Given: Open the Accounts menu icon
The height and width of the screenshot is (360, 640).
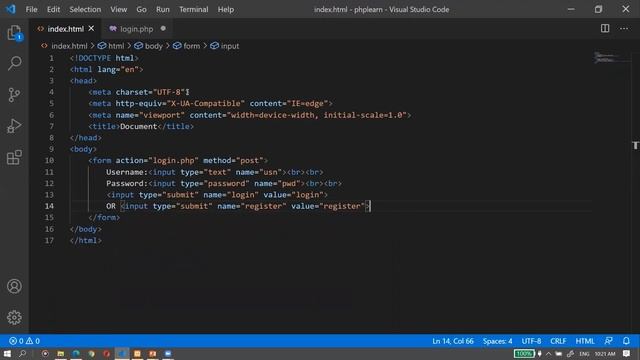Looking at the screenshot, I should pyautogui.click(x=14, y=286).
